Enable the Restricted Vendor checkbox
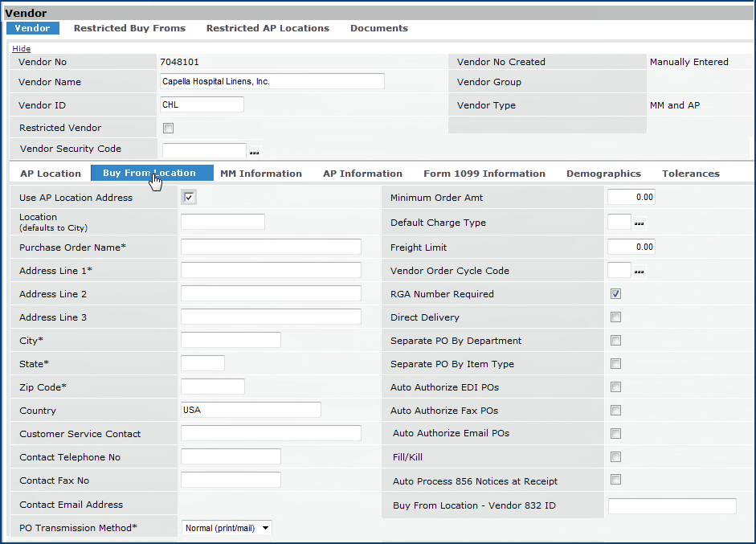 tap(169, 128)
